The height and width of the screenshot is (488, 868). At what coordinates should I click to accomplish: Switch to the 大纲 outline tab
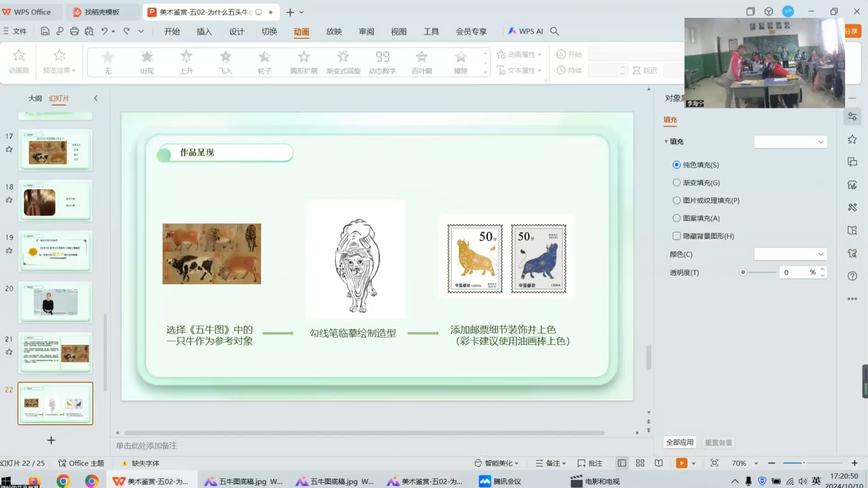(x=35, y=98)
